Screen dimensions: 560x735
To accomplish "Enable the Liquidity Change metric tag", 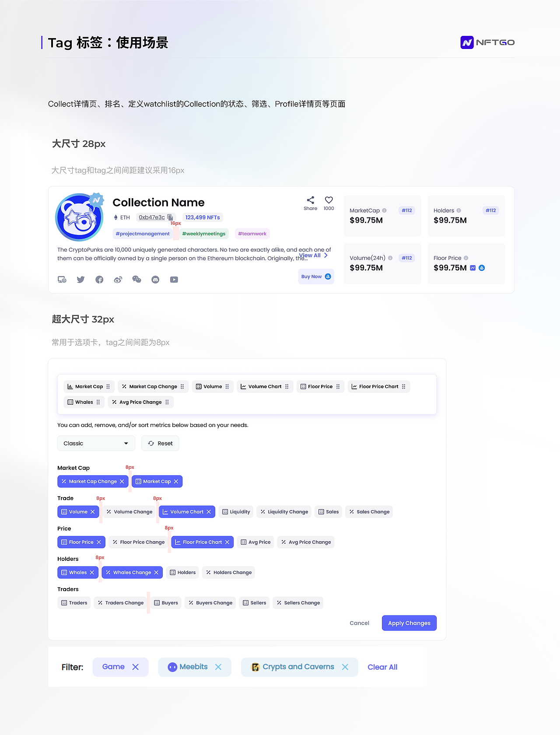I will coord(284,512).
